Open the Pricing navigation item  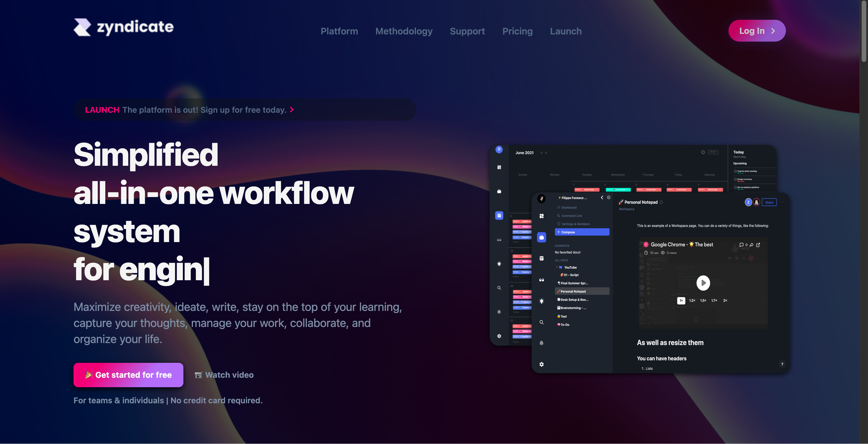(517, 31)
